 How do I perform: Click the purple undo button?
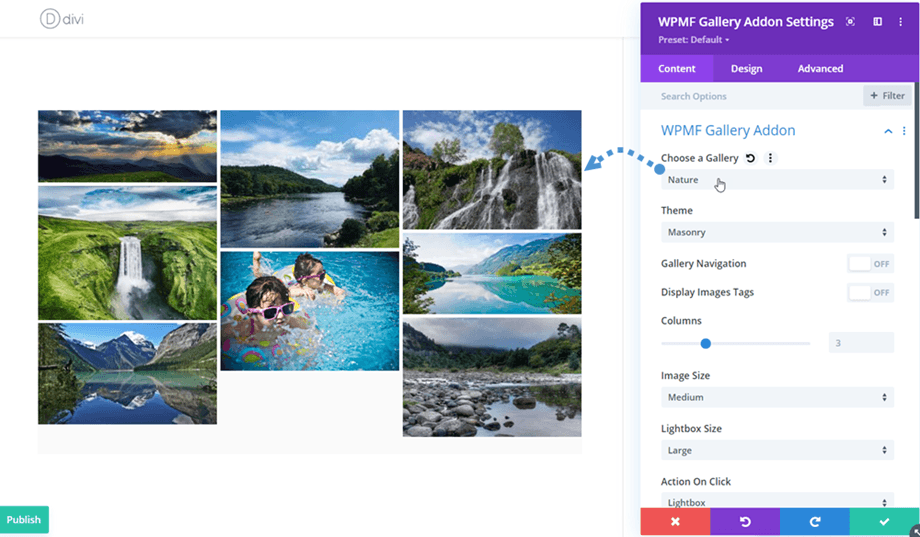click(x=745, y=522)
